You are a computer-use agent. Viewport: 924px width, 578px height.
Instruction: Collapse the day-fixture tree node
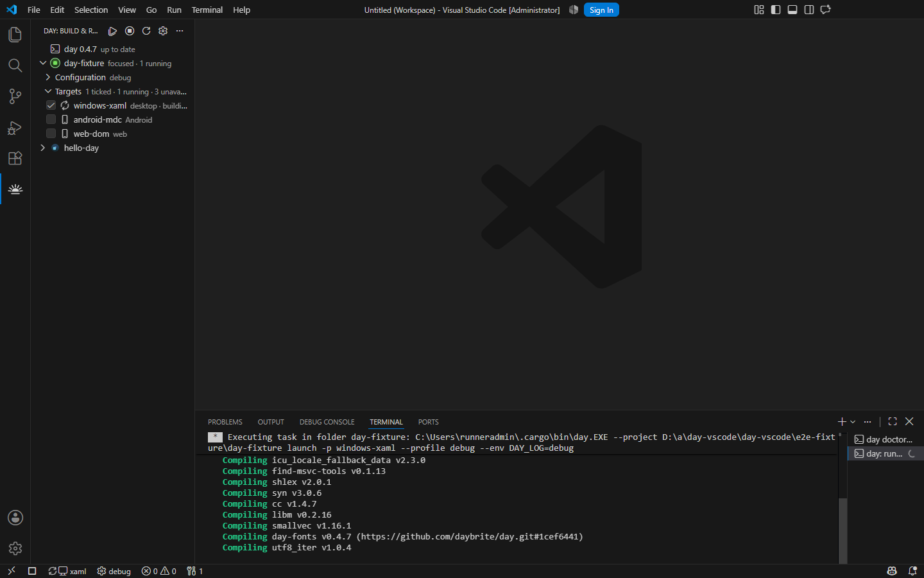coord(43,63)
